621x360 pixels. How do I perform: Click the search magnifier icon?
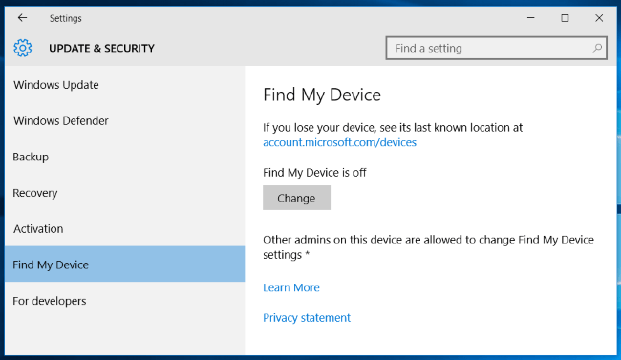597,48
